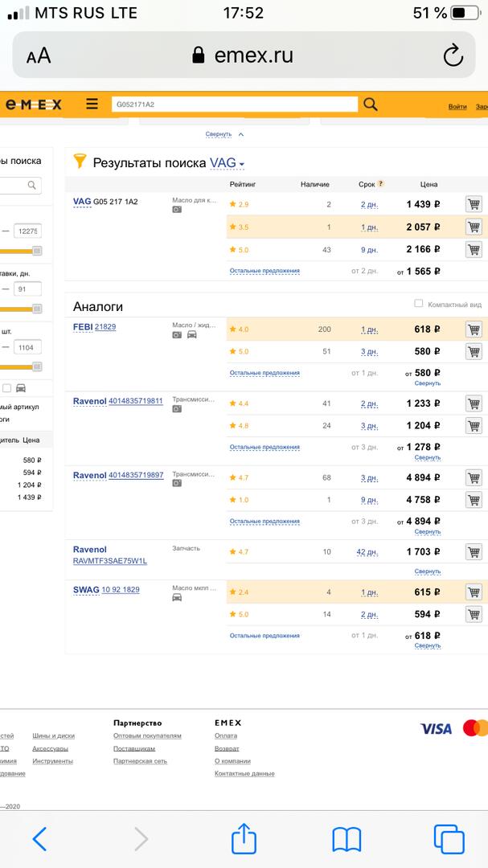Open Safari bookmarks book icon
The height and width of the screenshot is (868, 488).
tap(347, 840)
